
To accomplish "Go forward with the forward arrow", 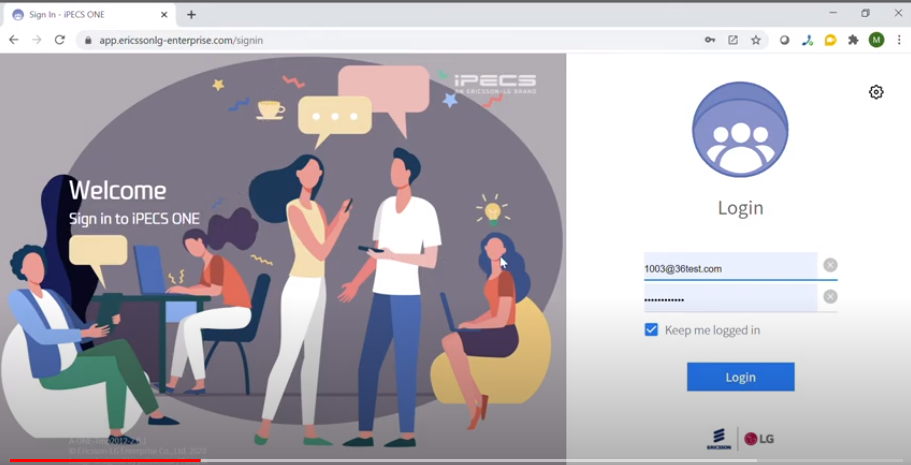I will coord(37,40).
